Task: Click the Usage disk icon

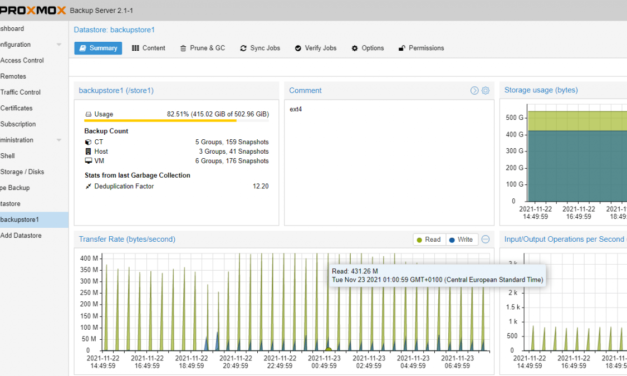Action: click(x=88, y=114)
